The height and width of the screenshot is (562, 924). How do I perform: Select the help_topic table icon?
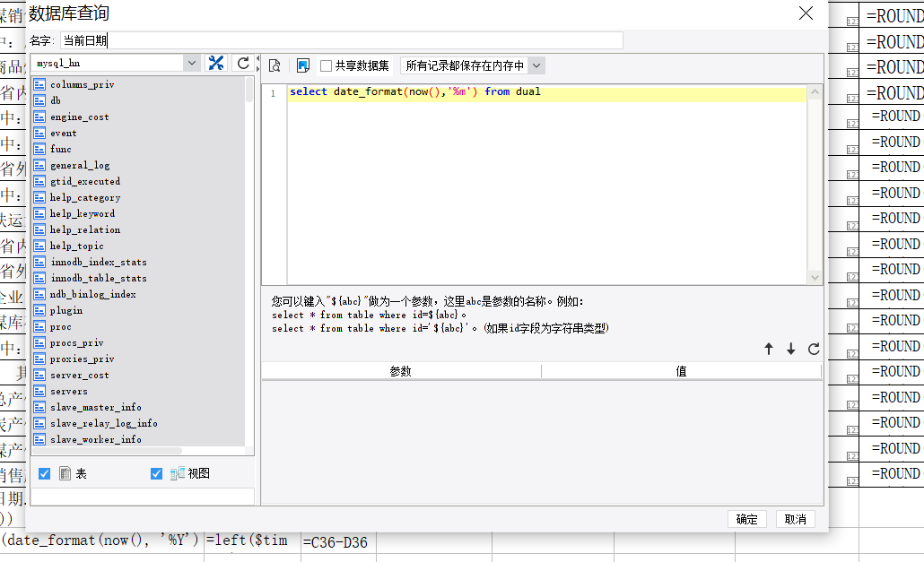pos(39,246)
